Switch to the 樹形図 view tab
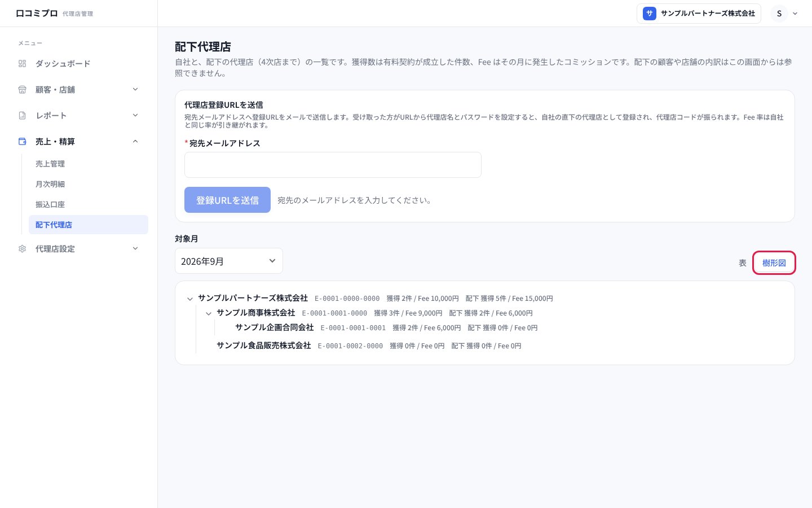812x508 pixels. point(774,263)
